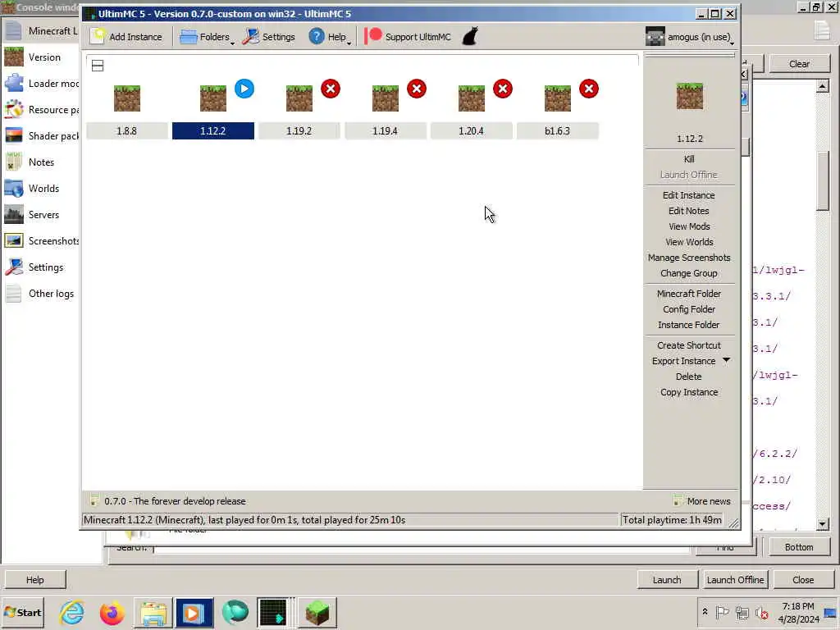Click the red error badge on 1.19.4
Image resolution: width=840 pixels, height=630 pixels.
point(416,89)
